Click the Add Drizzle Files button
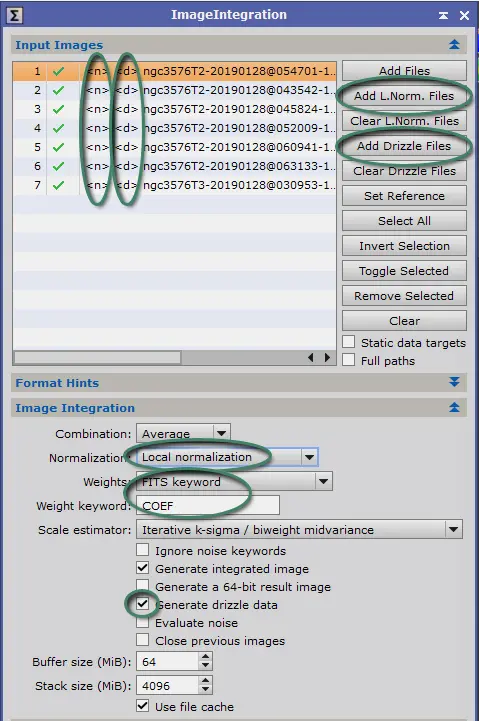This screenshot has width=479, height=721. click(404, 146)
